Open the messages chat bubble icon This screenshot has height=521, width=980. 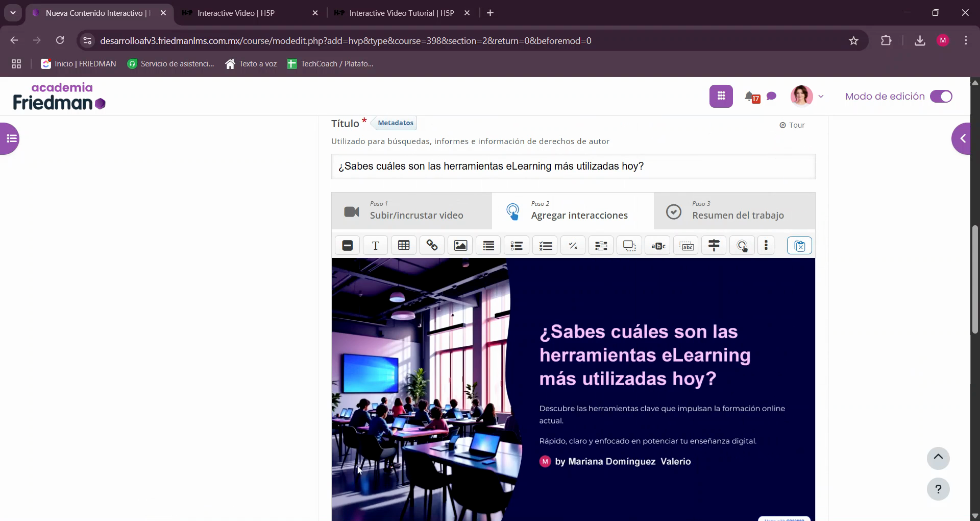coord(772,96)
